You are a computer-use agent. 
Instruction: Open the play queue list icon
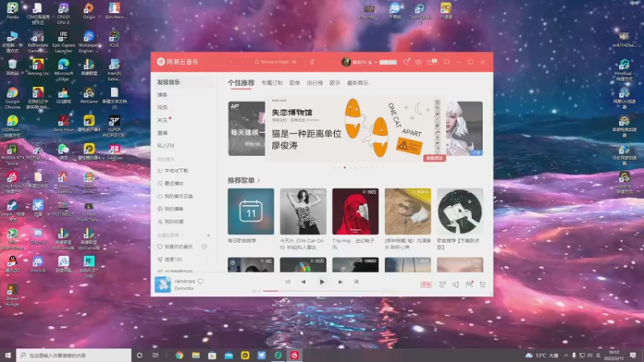click(482, 285)
